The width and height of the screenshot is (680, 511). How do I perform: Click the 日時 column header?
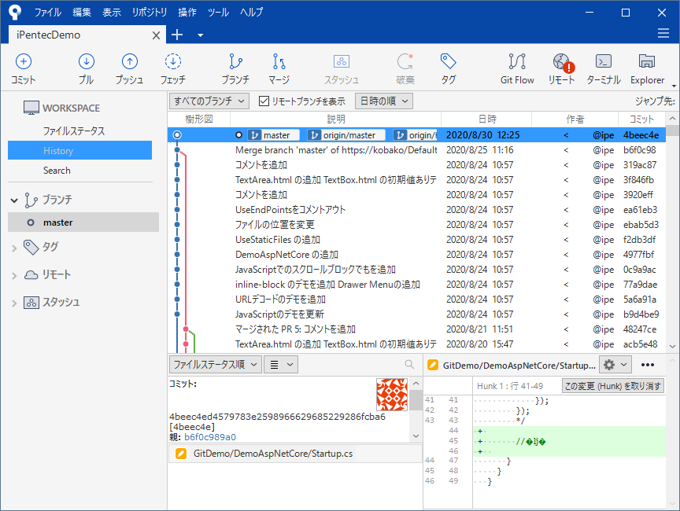pyautogui.click(x=487, y=119)
